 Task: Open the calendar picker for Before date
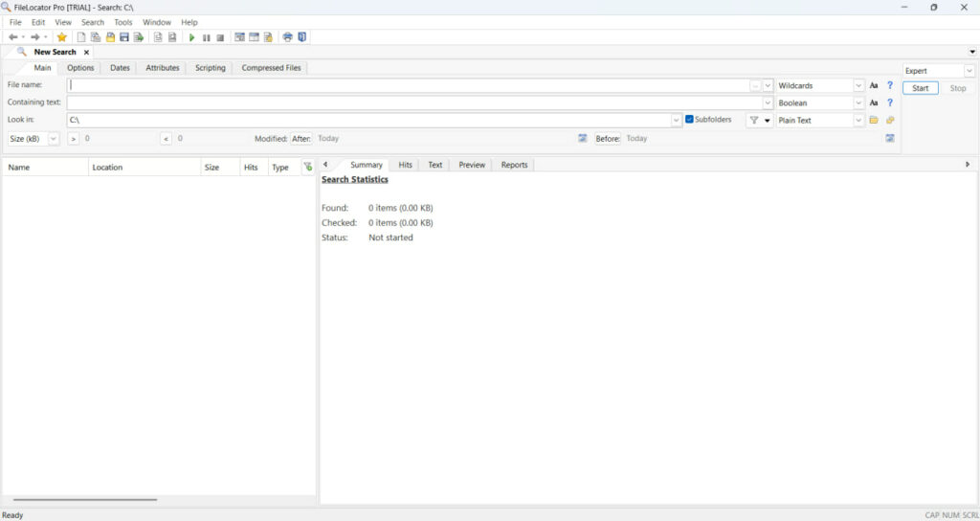(x=890, y=138)
